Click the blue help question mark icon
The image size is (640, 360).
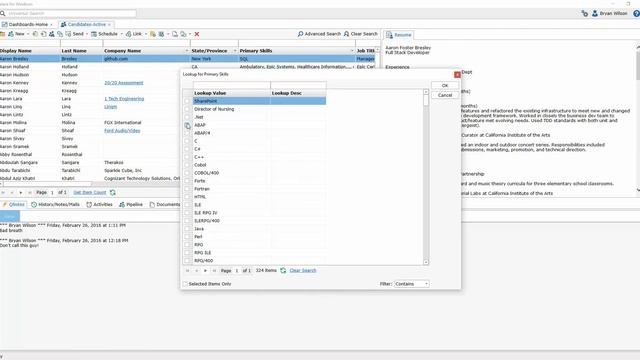pyautogui.click(x=636, y=13)
